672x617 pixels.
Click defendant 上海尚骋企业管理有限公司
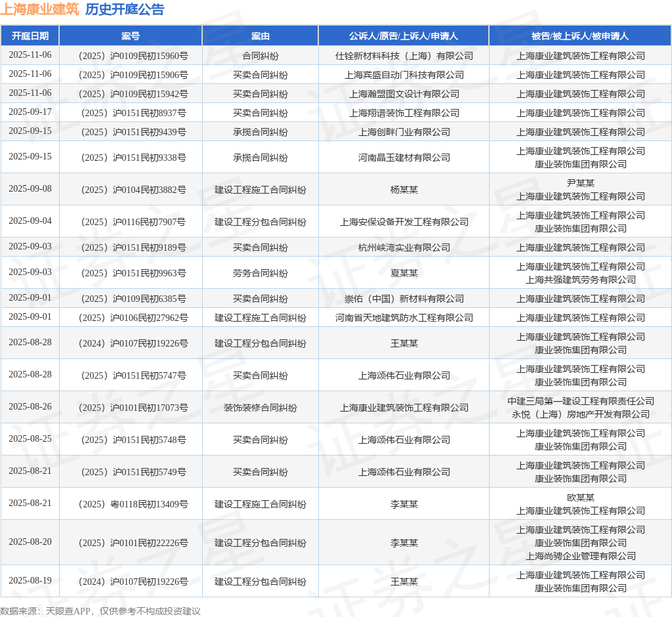(580, 556)
